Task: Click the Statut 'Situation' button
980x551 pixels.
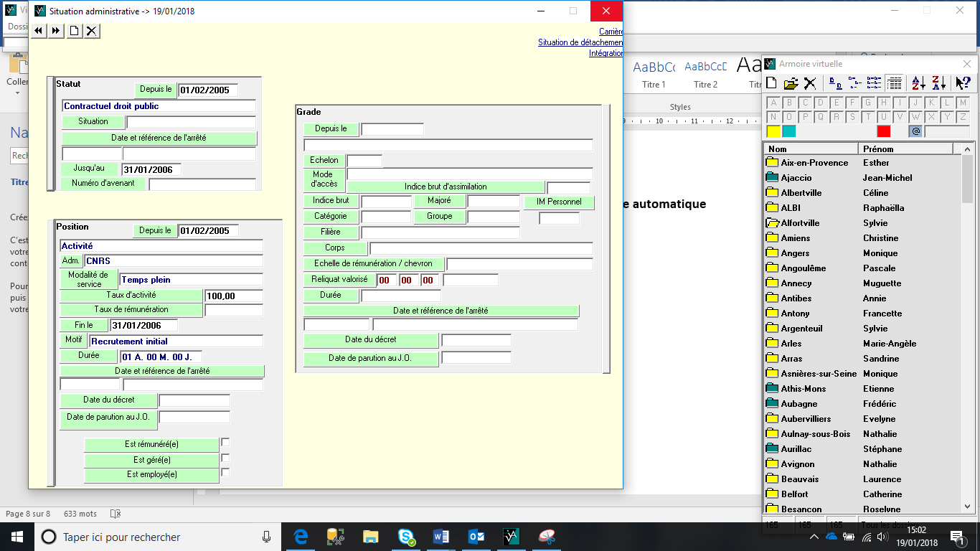Action: [93, 122]
